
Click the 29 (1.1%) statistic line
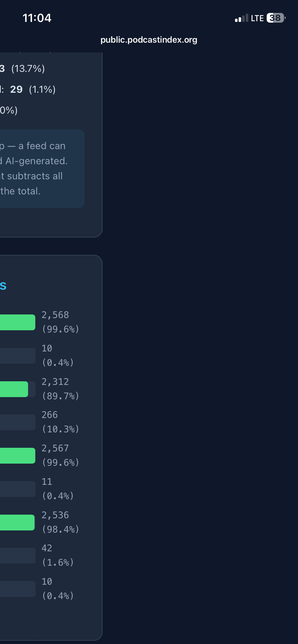(32, 89)
